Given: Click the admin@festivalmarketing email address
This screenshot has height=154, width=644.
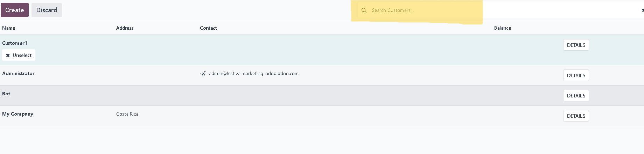Looking at the screenshot, I should (254, 73).
